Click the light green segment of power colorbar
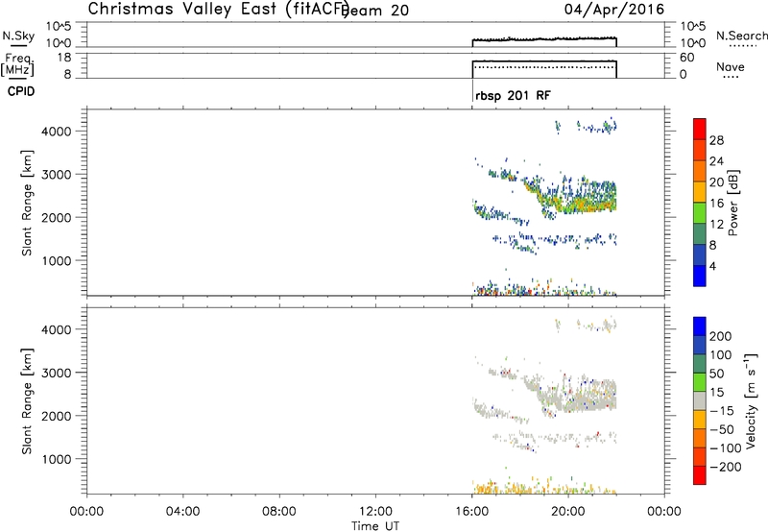The height and width of the screenshot is (532, 768). point(700,212)
